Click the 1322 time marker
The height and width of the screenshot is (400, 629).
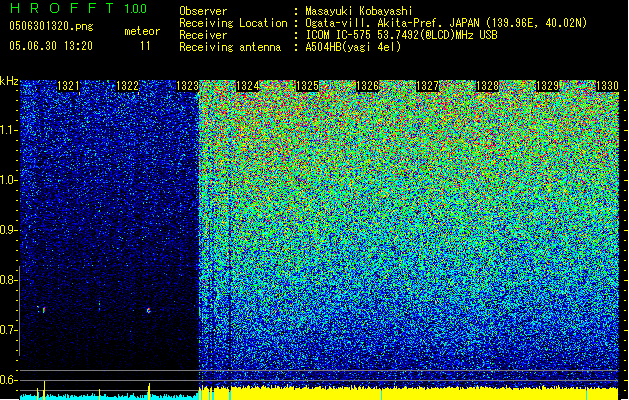point(128,86)
